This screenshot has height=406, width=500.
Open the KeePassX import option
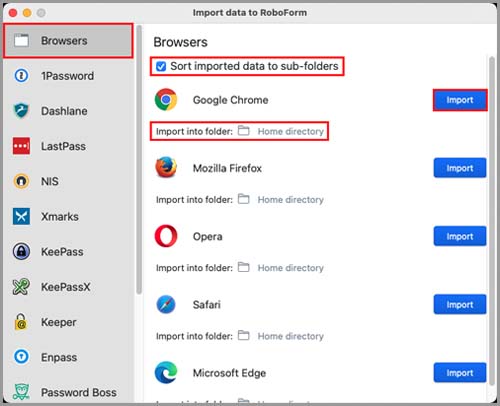(68, 287)
